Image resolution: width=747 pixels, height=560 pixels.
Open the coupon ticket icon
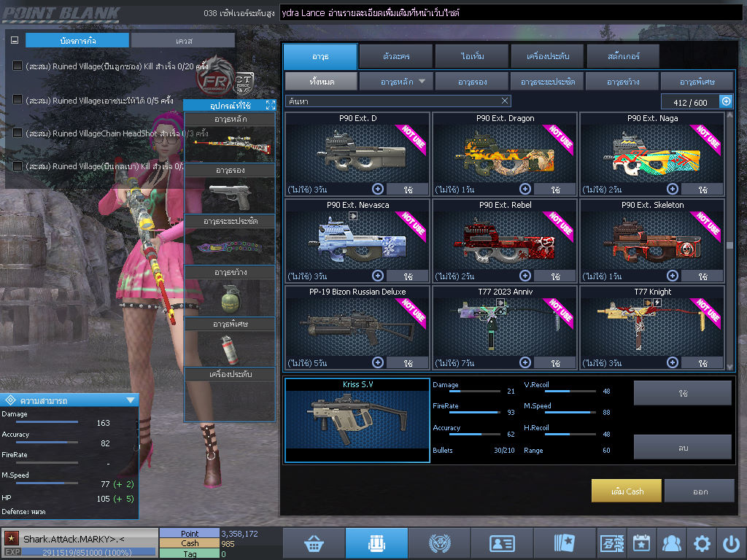pyautogui.click(x=612, y=543)
